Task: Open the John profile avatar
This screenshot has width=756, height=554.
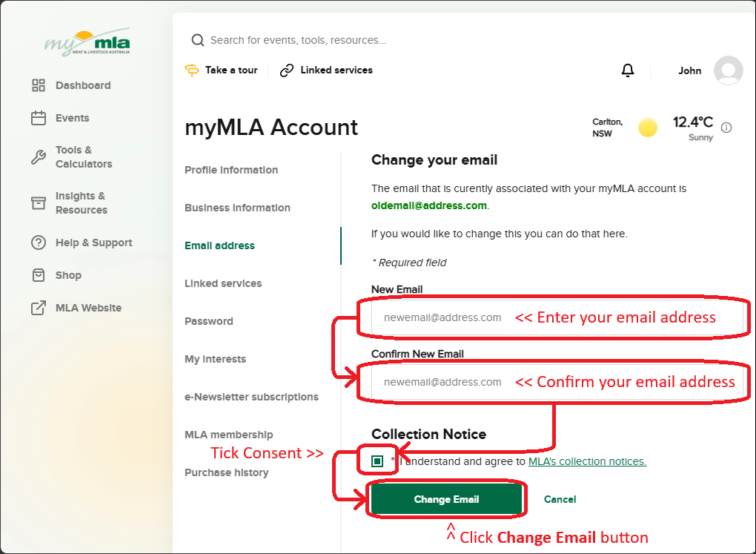Action: tap(728, 70)
